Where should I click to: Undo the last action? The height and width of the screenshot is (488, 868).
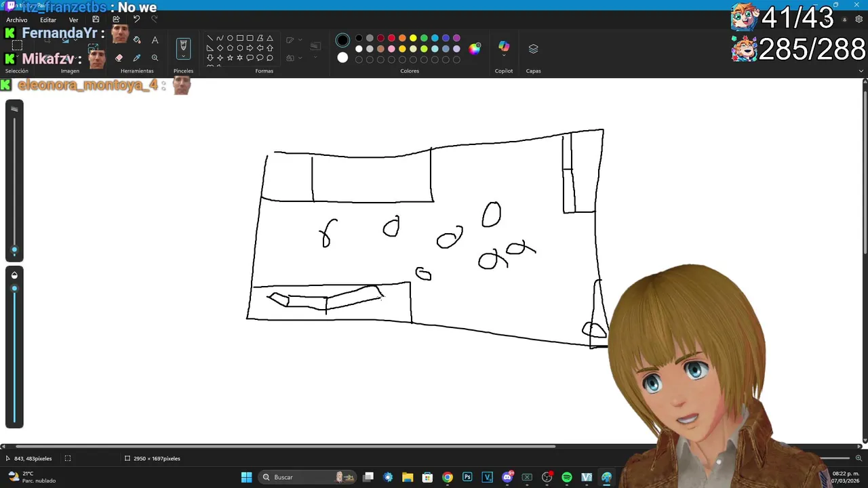tap(136, 20)
